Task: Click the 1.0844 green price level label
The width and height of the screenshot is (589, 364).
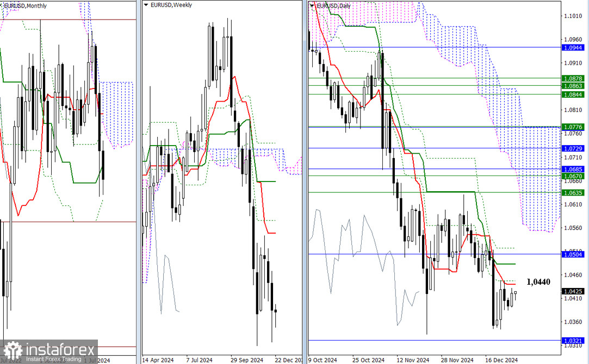Action: (x=573, y=95)
